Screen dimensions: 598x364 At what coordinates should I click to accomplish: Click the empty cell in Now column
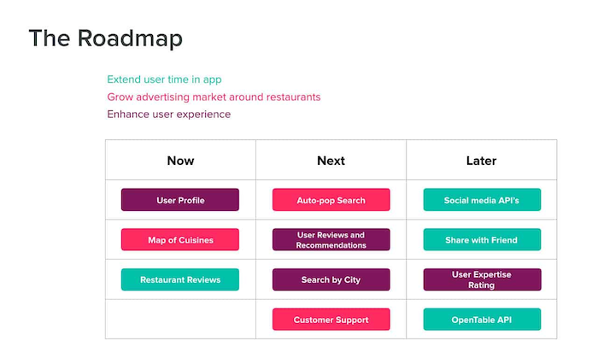[x=180, y=319]
